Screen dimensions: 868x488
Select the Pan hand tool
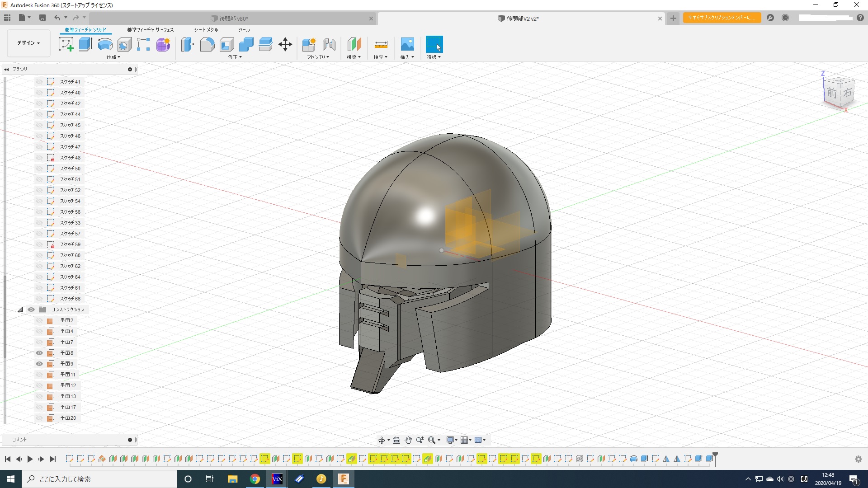tap(408, 440)
